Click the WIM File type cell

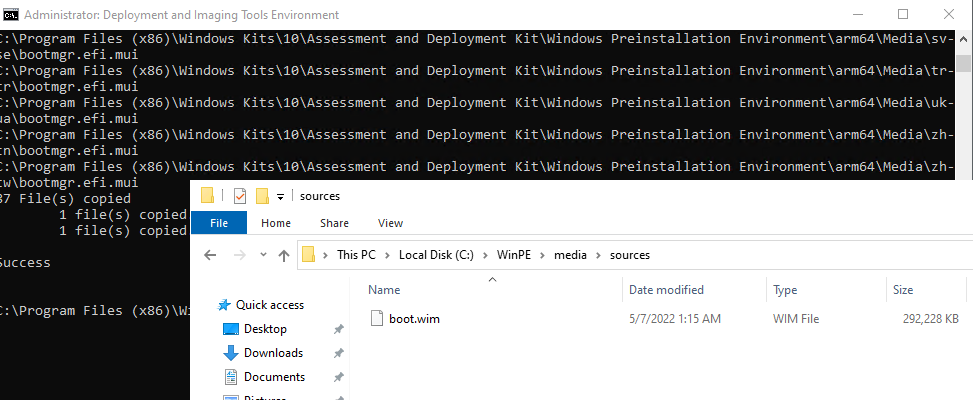tap(796, 319)
